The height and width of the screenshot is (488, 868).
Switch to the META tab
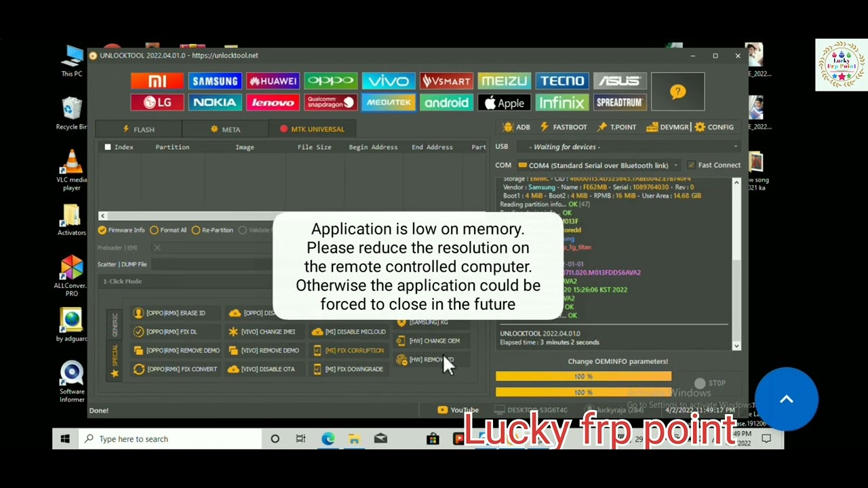pos(225,129)
